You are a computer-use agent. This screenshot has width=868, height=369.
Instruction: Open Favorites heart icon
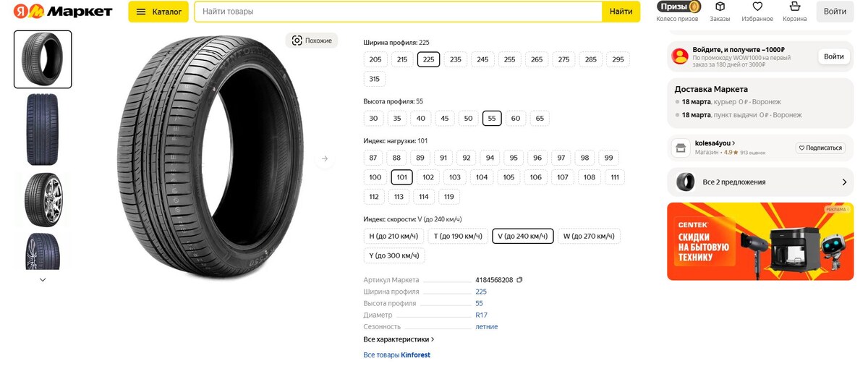tap(757, 7)
